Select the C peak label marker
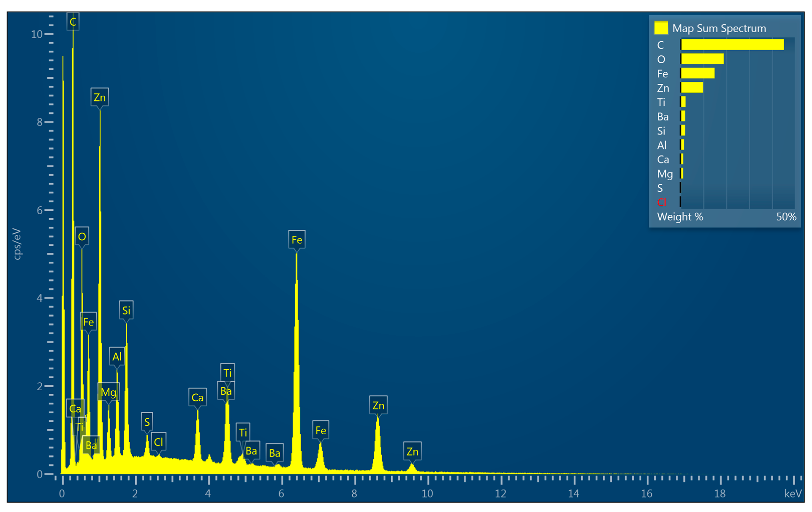Screen dimensions: 812x512 point(73,22)
